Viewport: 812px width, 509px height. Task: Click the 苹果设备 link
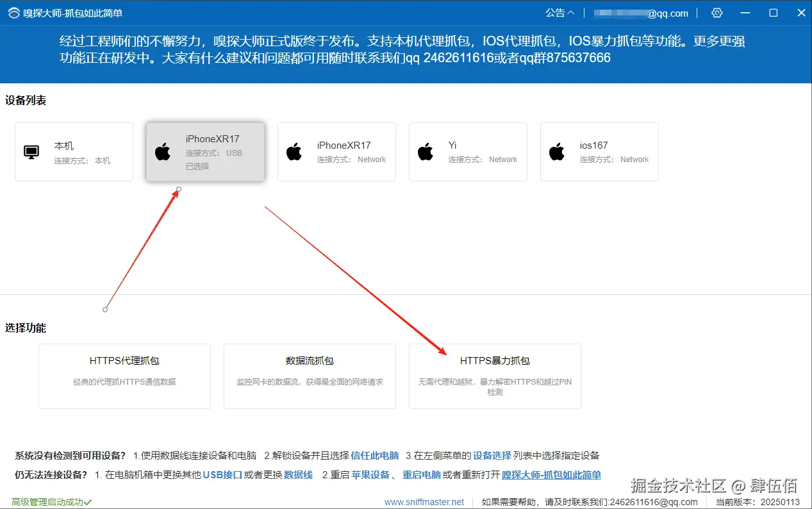click(x=370, y=475)
